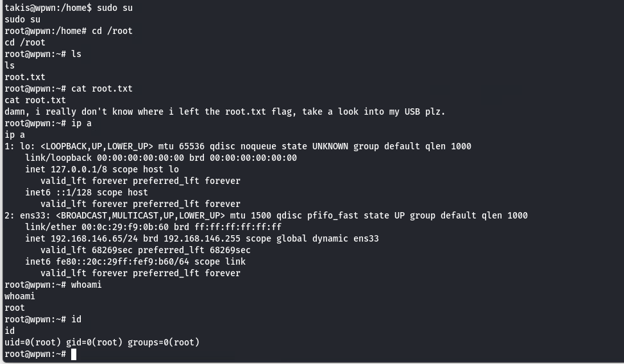Click the 'valid_lft 68269sec' text
Screen dimensions: 624x364
coord(87,250)
